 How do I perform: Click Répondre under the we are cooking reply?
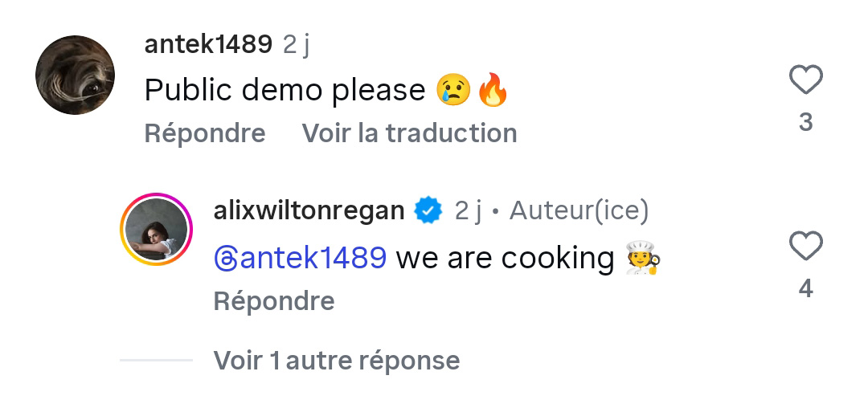pos(274,301)
